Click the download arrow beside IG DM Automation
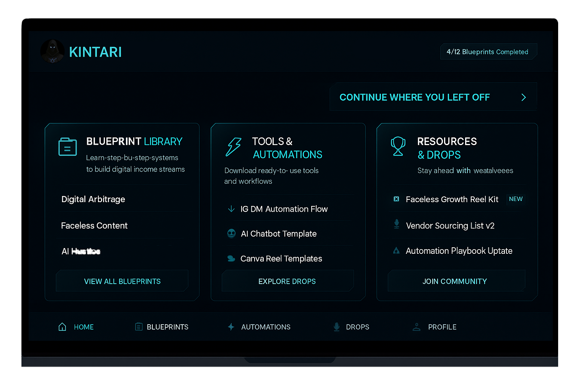The width and height of the screenshot is (588, 392). tap(231, 209)
